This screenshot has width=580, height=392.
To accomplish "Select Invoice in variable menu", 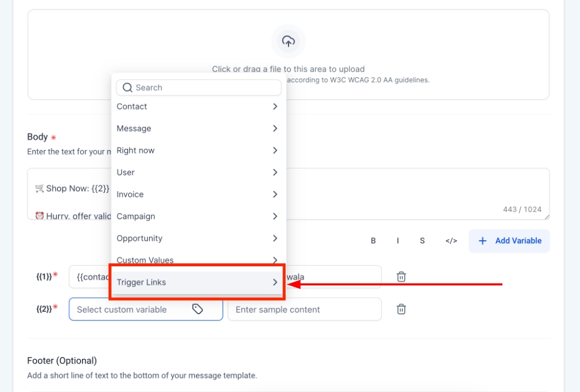I will [x=198, y=195].
